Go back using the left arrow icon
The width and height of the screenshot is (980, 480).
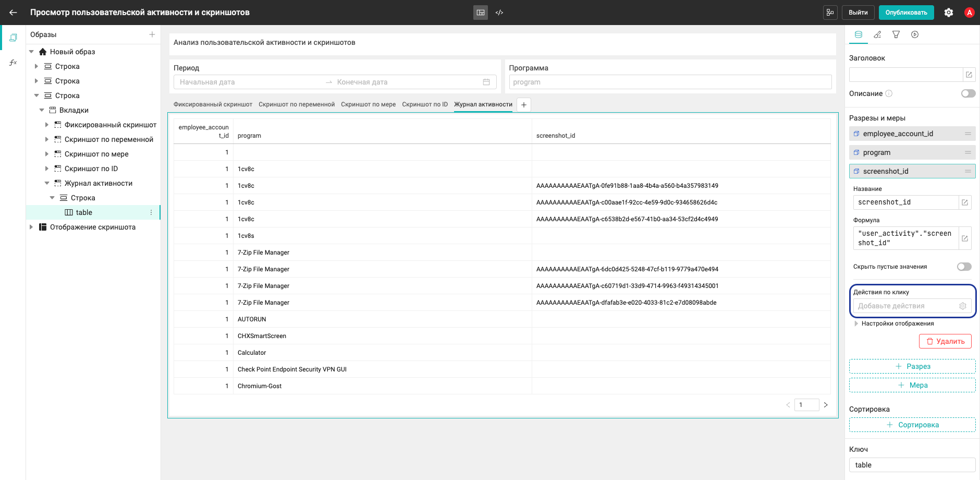click(13, 13)
